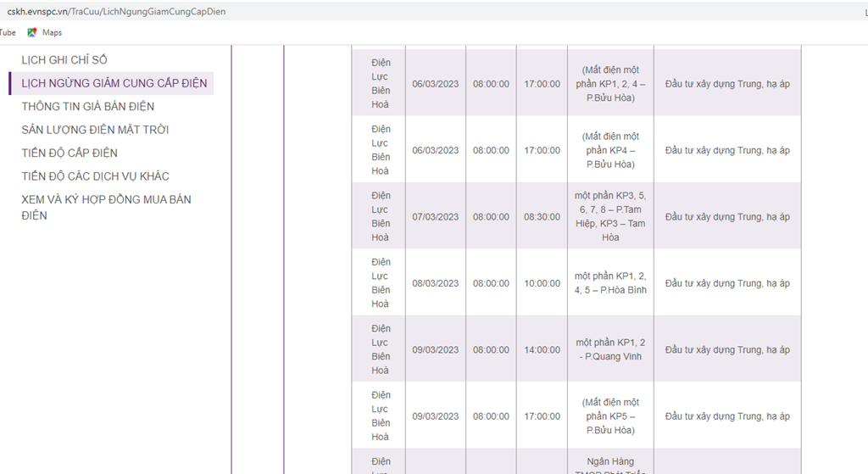Click the browser address bar URL
The width and height of the screenshot is (868, 474).
[116, 12]
